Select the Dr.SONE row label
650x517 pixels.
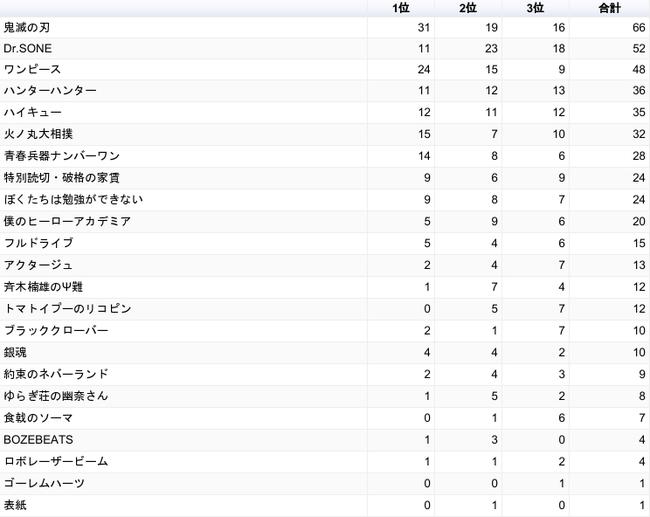pos(28,49)
